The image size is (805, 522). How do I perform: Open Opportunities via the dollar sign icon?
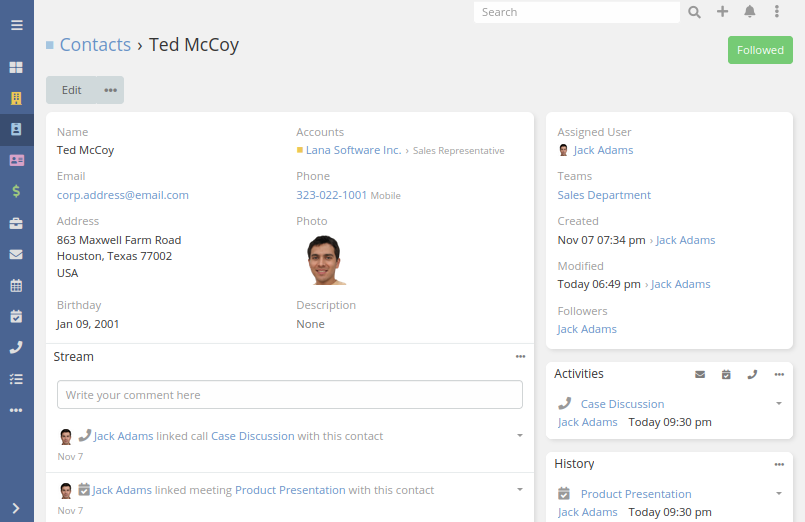pyautogui.click(x=16, y=191)
